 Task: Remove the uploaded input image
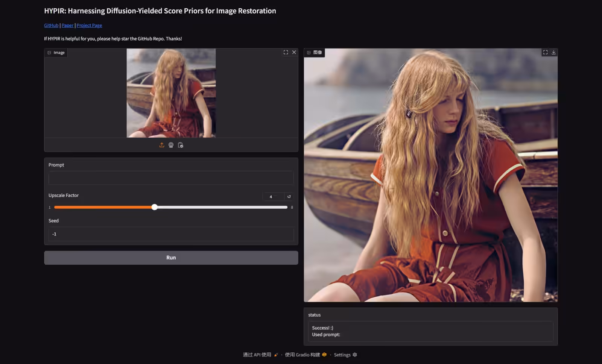[294, 52]
